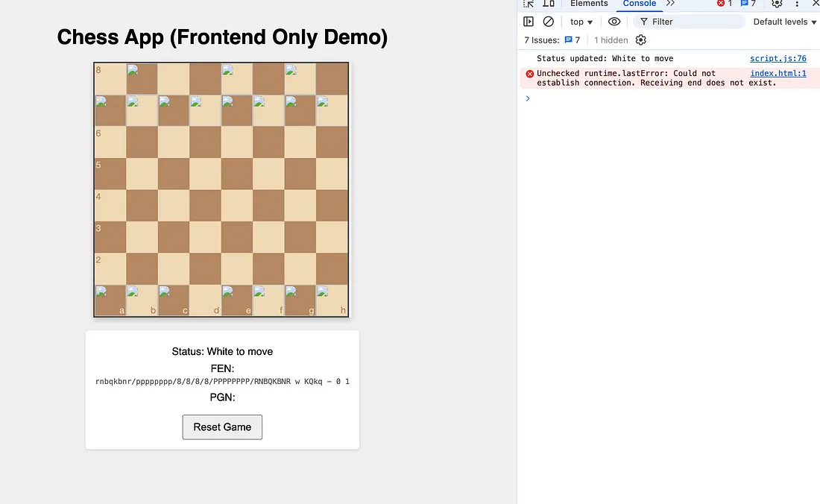Toggle the device toolbar icon

548,4
